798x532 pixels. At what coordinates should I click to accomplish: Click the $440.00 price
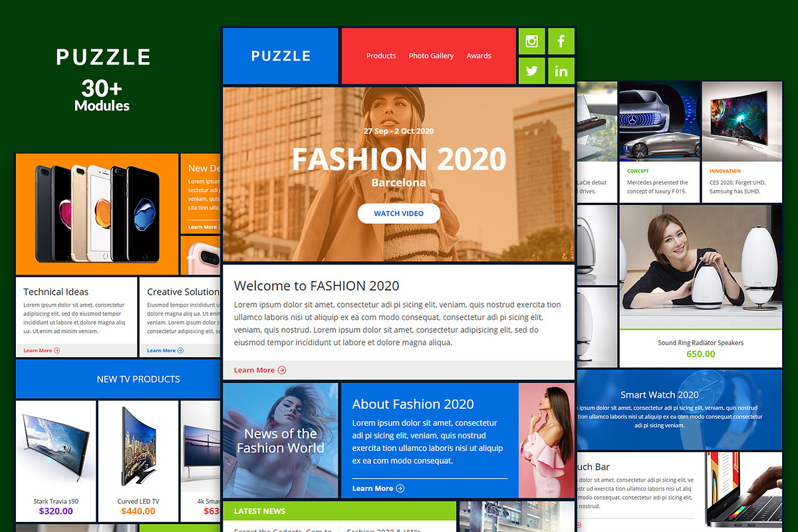pos(138,511)
